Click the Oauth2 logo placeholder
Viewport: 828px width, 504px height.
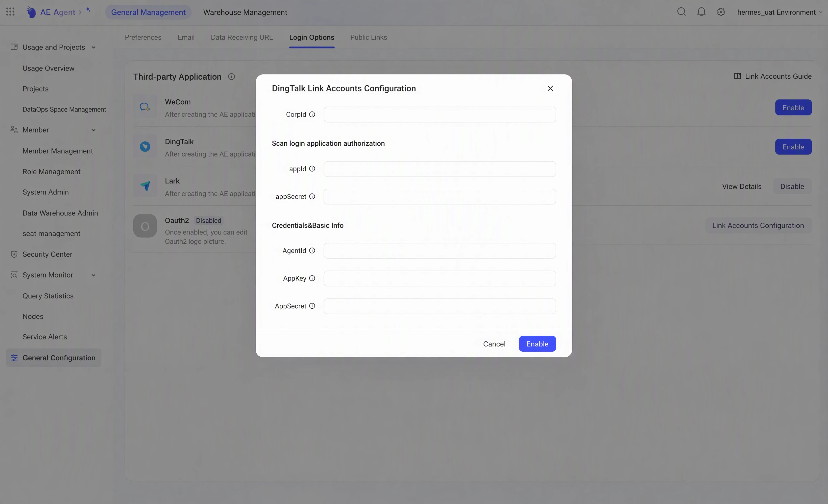point(145,226)
